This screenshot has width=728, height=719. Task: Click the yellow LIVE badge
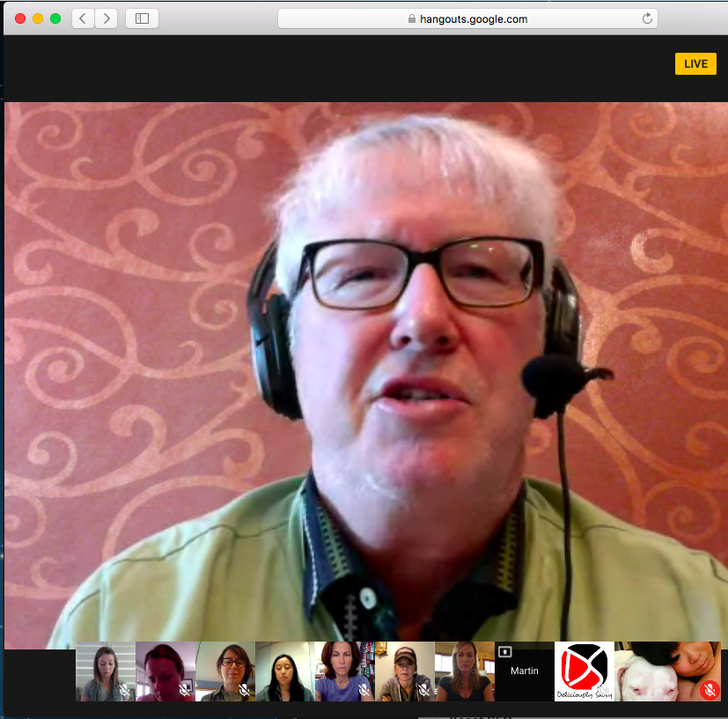(x=695, y=64)
